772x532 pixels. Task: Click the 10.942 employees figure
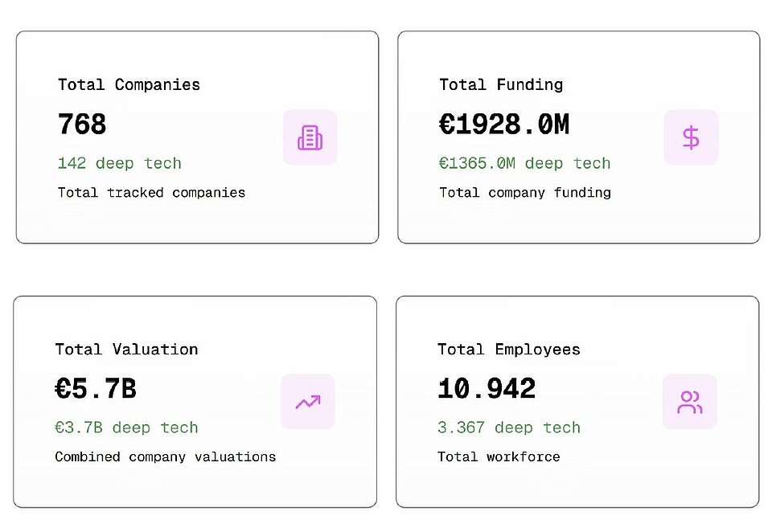(487, 390)
